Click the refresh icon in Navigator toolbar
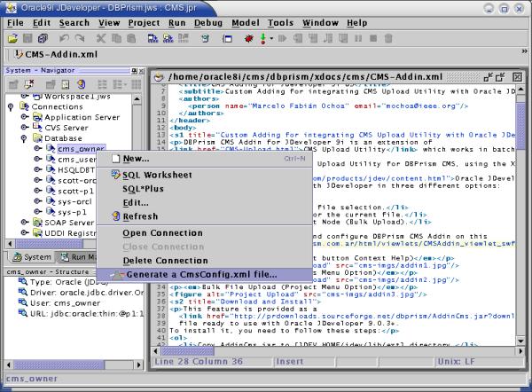This screenshot has width=532, height=392. [x=81, y=84]
